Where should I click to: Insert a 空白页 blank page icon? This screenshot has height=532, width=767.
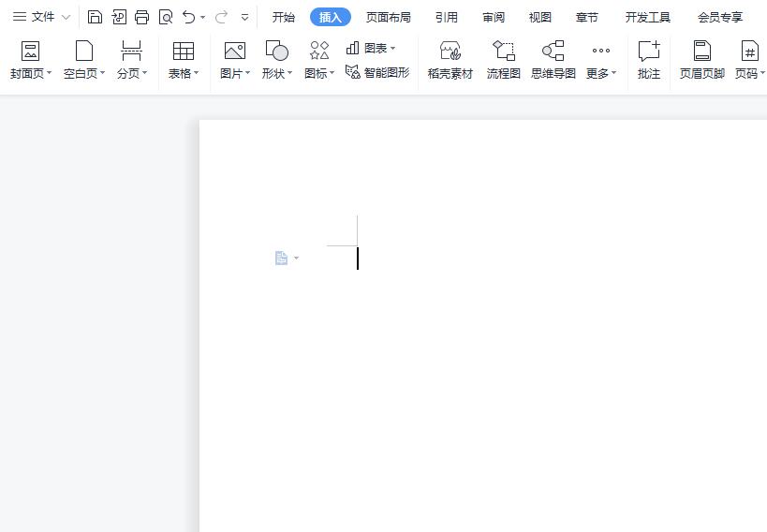[x=84, y=51]
